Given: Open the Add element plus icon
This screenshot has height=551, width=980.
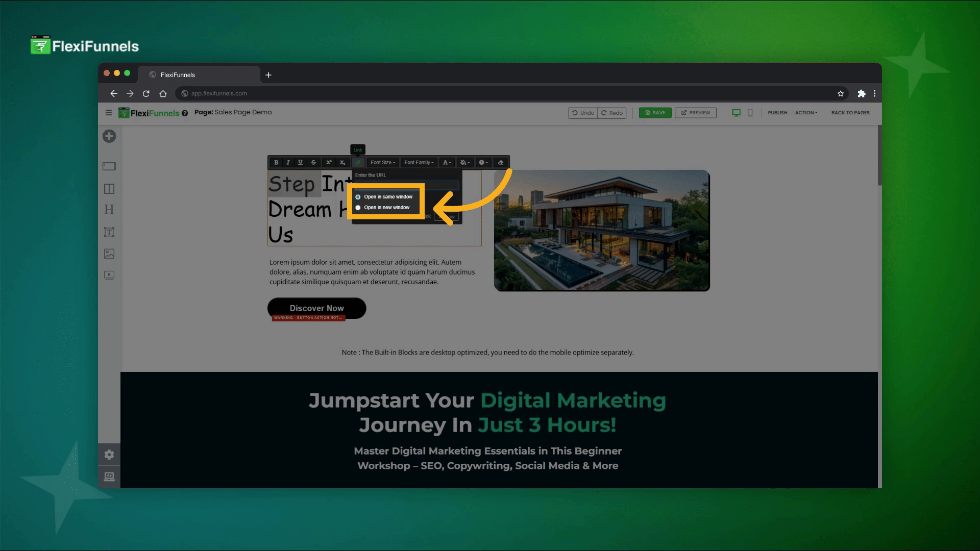Looking at the screenshot, I should pos(109,136).
